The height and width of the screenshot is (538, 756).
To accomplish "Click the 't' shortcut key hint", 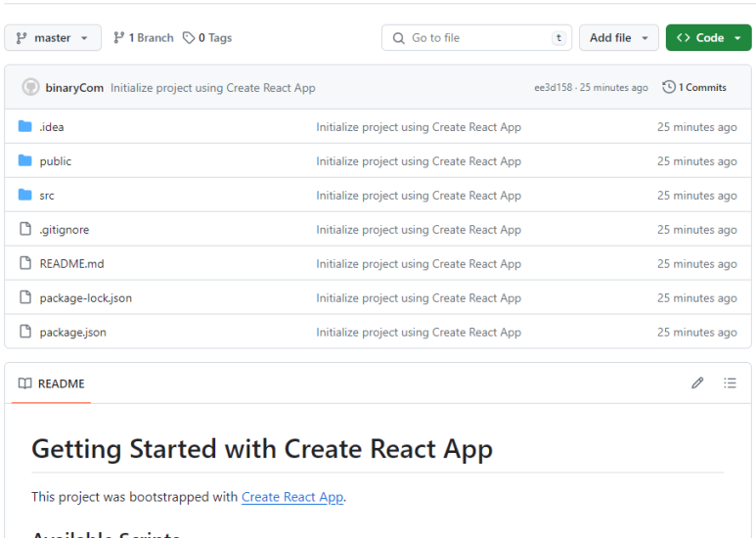I will coord(558,37).
